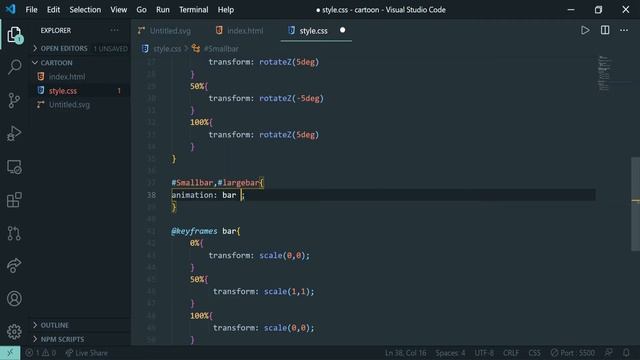The image size is (640, 360).
Task: Open the Source Control view
Action: [x=14, y=100]
